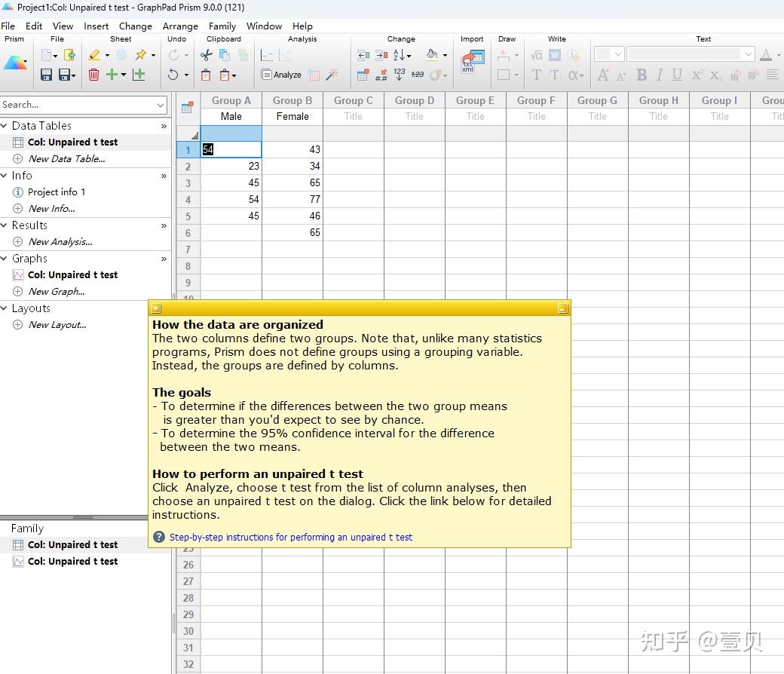Screen dimensions: 784x674
Task: Click the decimal format 123 arrow icon
Action: coord(399,75)
